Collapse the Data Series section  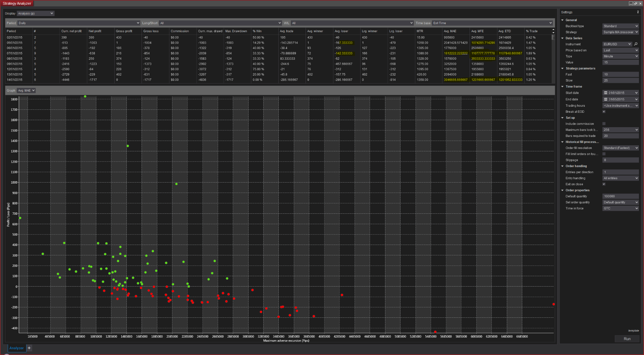562,38
